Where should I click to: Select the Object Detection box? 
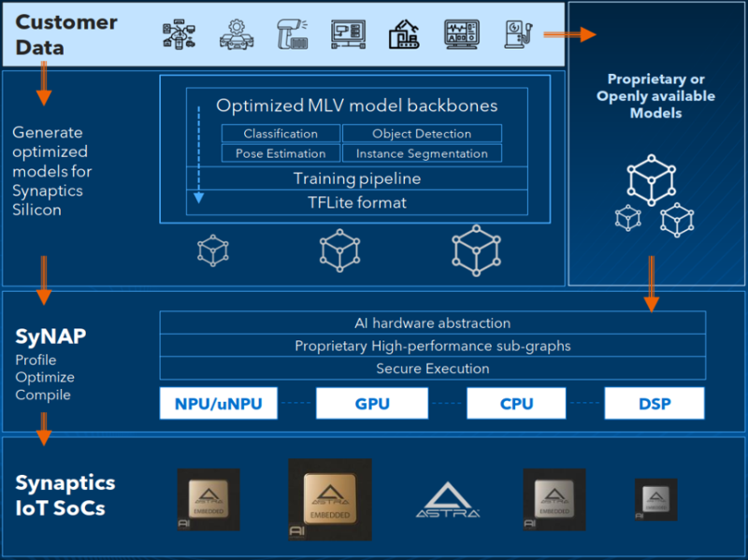[x=423, y=134]
